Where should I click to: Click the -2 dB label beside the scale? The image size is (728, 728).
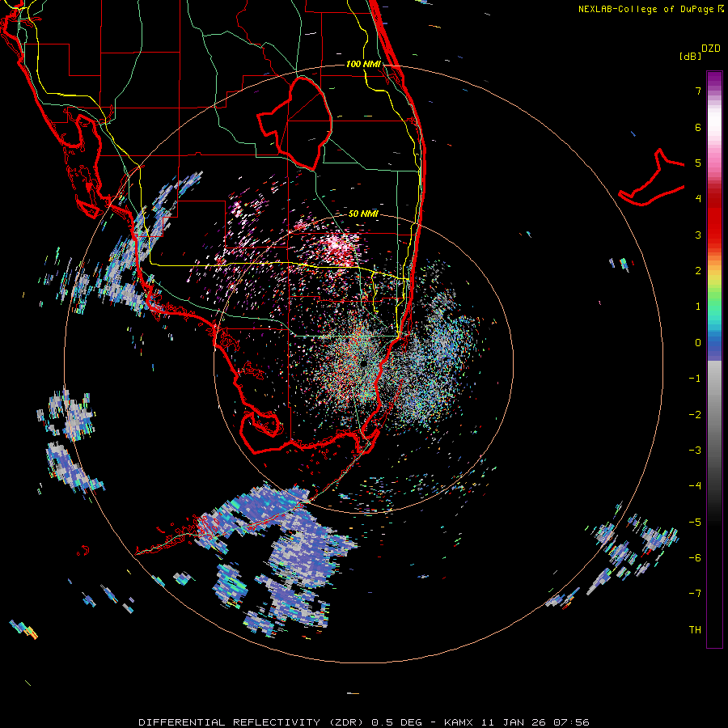pos(695,414)
